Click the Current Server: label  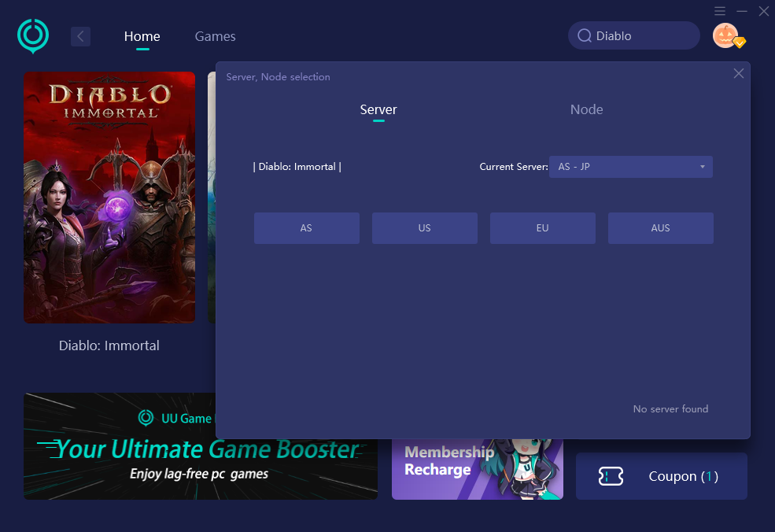click(x=514, y=167)
